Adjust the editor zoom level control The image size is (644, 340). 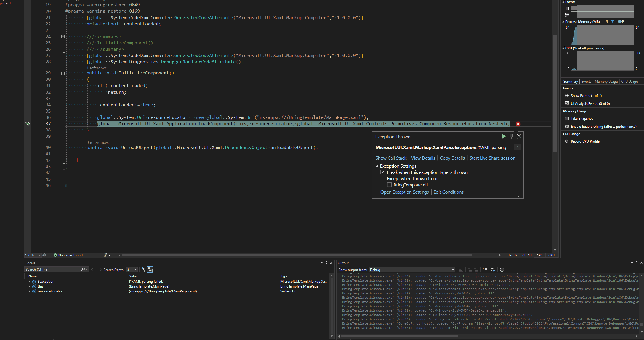[x=32, y=255]
